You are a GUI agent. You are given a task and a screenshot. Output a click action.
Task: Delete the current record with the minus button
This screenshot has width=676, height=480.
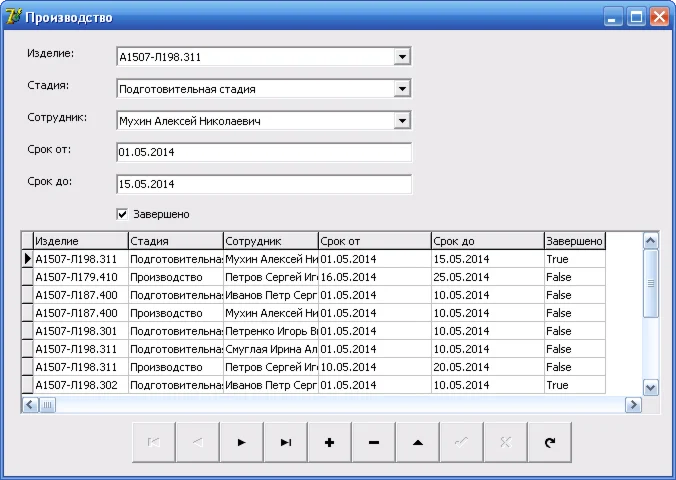coord(373,442)
